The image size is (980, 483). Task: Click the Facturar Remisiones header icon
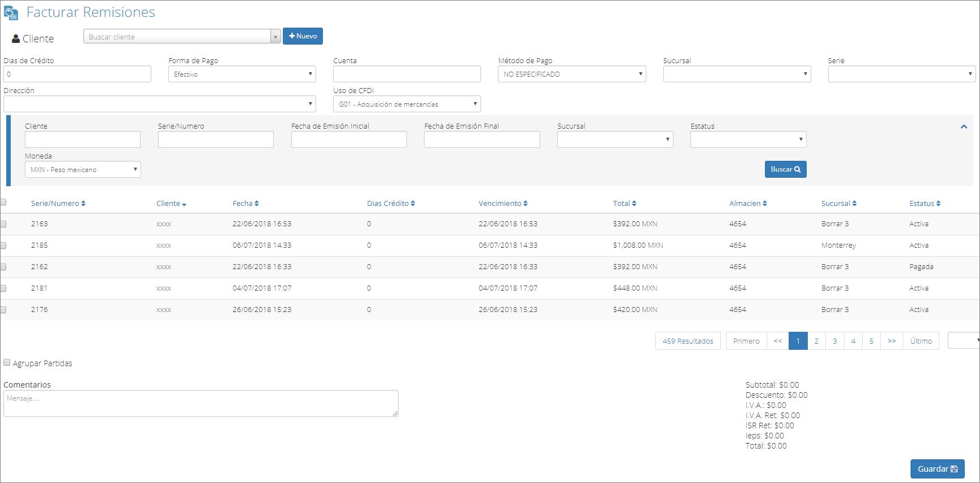tap(11, 12)
